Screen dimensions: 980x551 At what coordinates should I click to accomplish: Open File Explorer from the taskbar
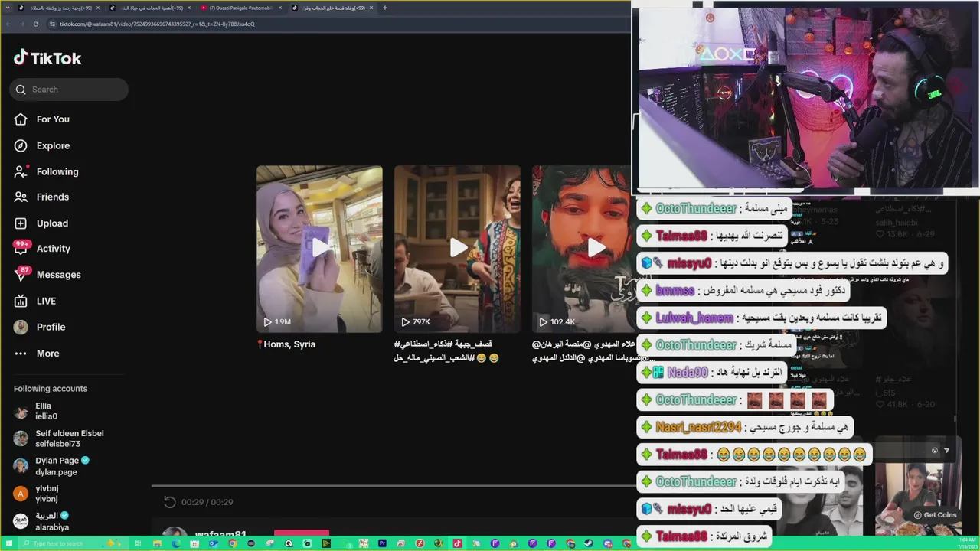coord(157,543)
